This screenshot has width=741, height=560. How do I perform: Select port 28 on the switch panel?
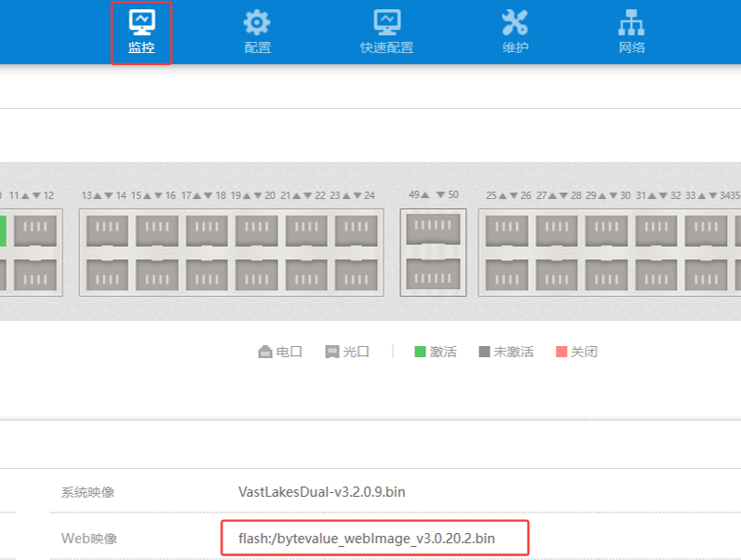[x=557, y=274]
